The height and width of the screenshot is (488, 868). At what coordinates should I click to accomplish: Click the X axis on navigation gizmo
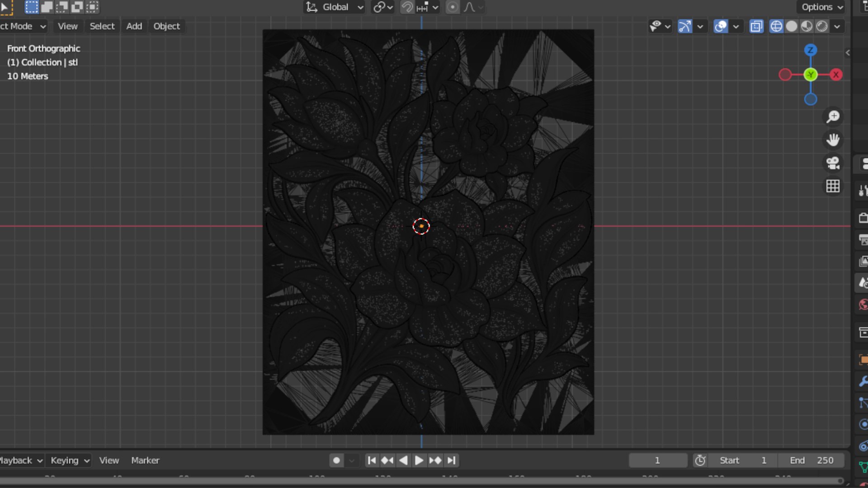pyautogui.click(x=836, y=75)
